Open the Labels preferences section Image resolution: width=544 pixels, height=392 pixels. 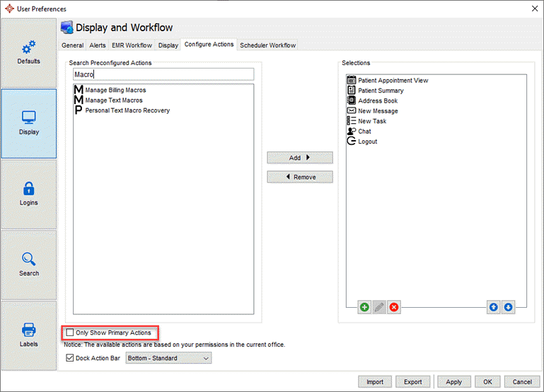29,335
